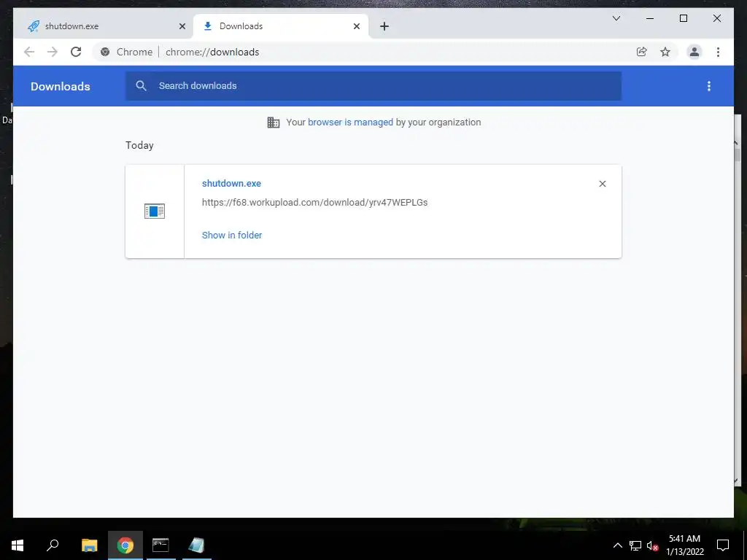
Task: Reload the page with the refresh icon
Action: pyautogui.click(x=76, y=52)
